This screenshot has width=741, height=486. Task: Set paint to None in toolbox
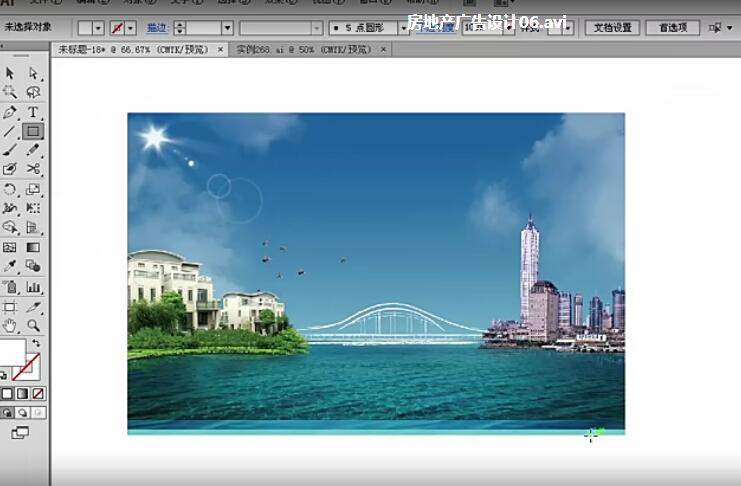tap(38, 393)
